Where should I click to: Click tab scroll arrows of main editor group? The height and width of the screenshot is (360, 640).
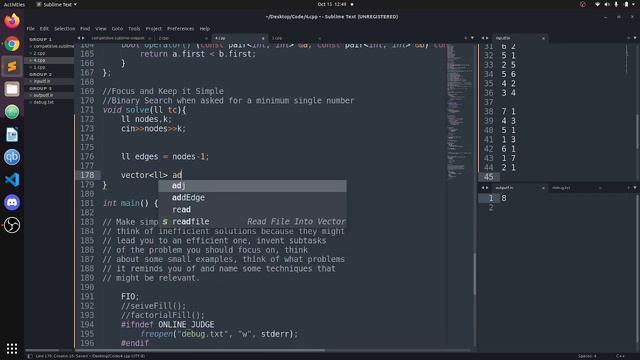coord(81,38)
